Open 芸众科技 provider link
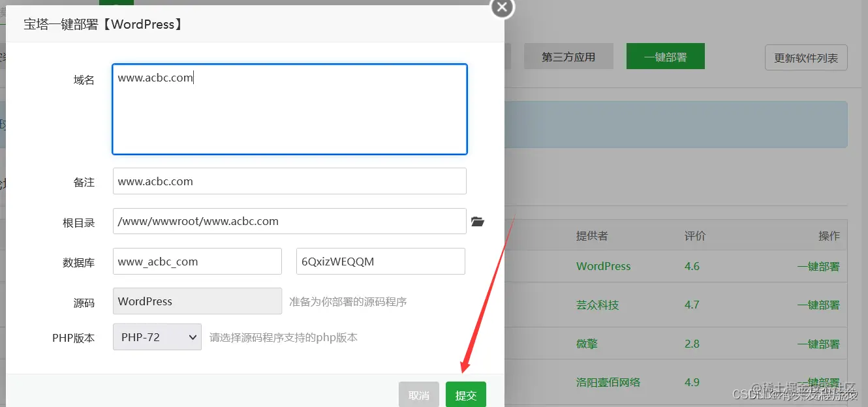The height and width of the screenshot is (407, 868). pos(597,305)
